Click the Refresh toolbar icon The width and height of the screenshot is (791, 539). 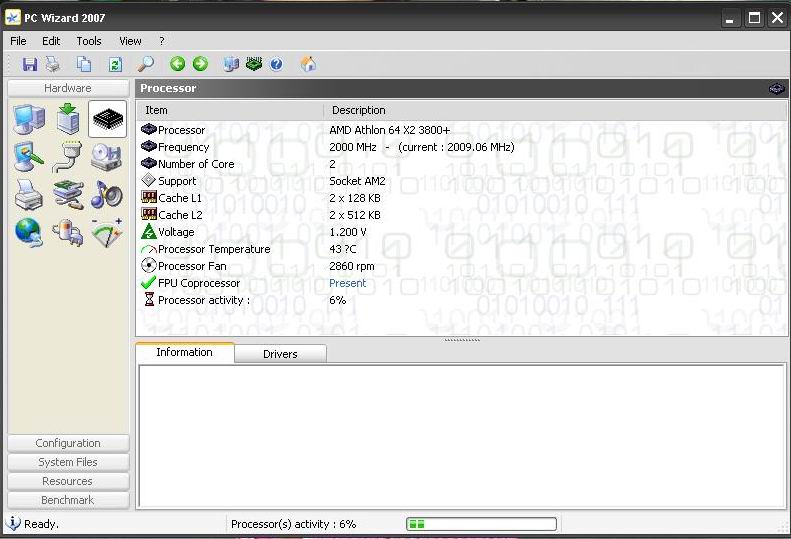pos(116,64)
